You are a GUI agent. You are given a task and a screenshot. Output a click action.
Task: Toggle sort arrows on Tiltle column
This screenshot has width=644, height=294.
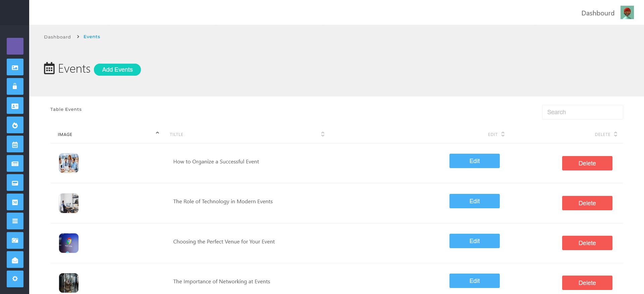tap(323, 134)
